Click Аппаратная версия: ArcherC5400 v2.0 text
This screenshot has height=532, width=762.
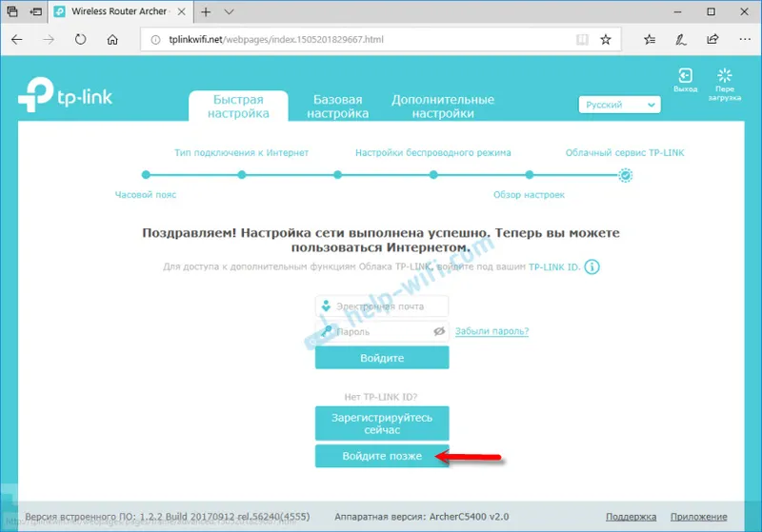coord(421,517)
